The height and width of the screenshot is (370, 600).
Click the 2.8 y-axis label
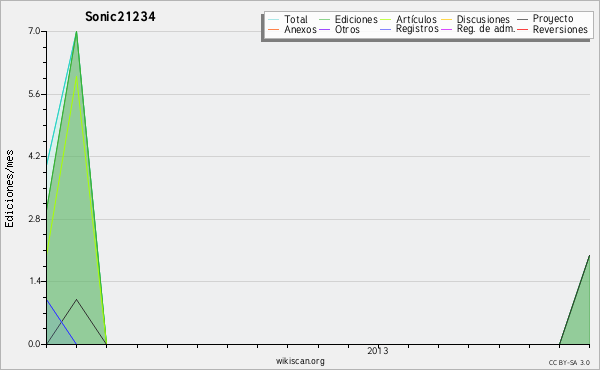[35, 219]
